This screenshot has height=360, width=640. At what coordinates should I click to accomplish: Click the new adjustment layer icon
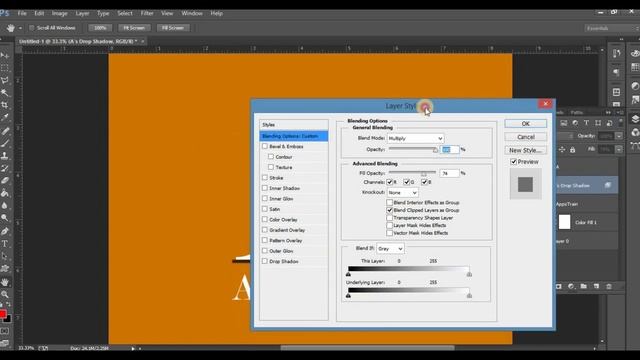point(571,287)
